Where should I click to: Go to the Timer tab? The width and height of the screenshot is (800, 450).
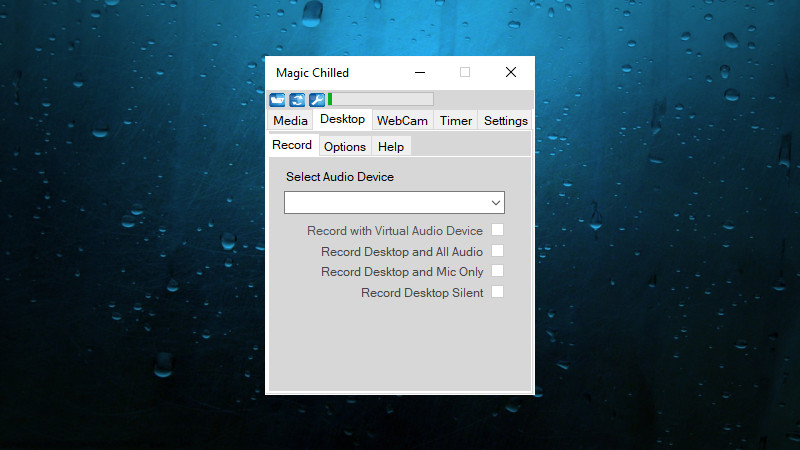point(456,121)
